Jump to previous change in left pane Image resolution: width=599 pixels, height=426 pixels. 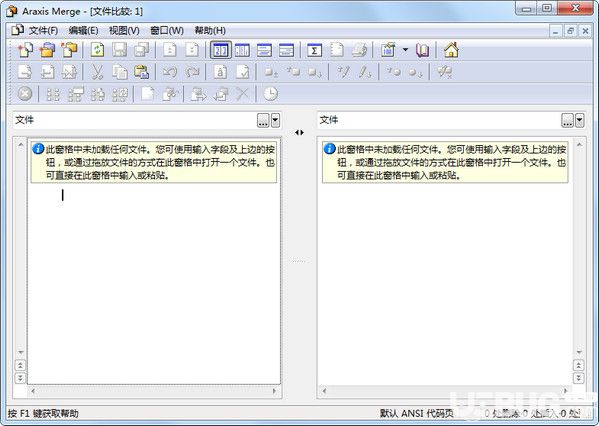pos(20,366)
